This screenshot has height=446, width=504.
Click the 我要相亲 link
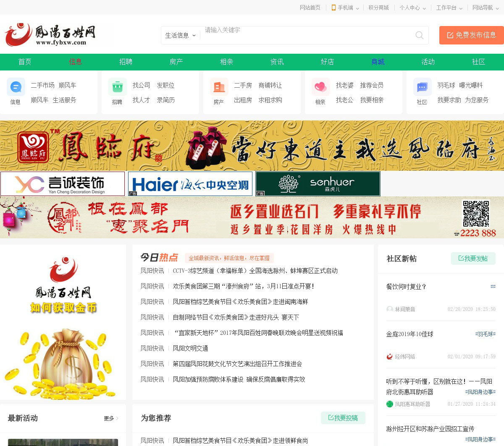tap(372, 100)
